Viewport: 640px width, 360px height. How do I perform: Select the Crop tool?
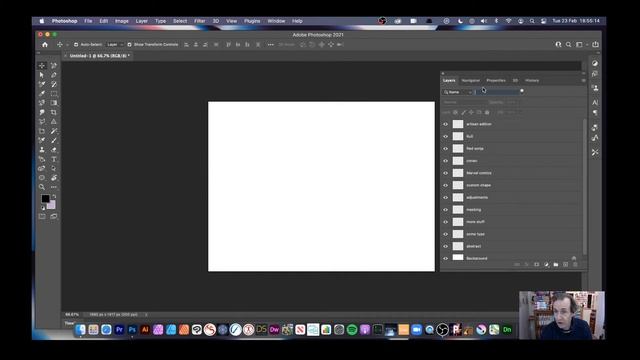pyautogui.click(x=53, y=112)
